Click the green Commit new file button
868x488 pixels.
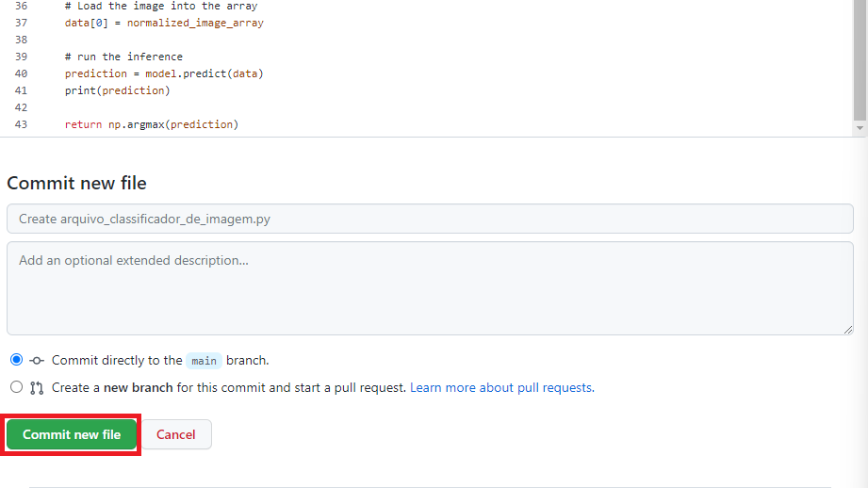[x=72, y=434]
